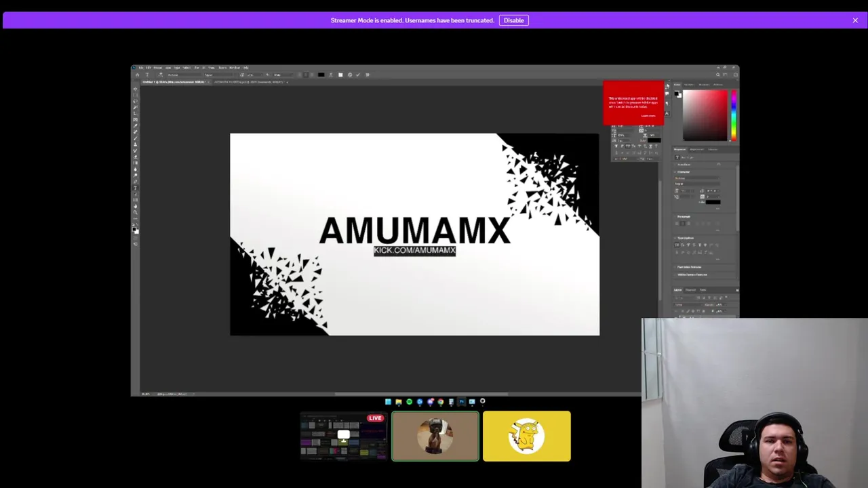Open the File menu
Viewport: 868px width, 488px height.
point(141,68)
